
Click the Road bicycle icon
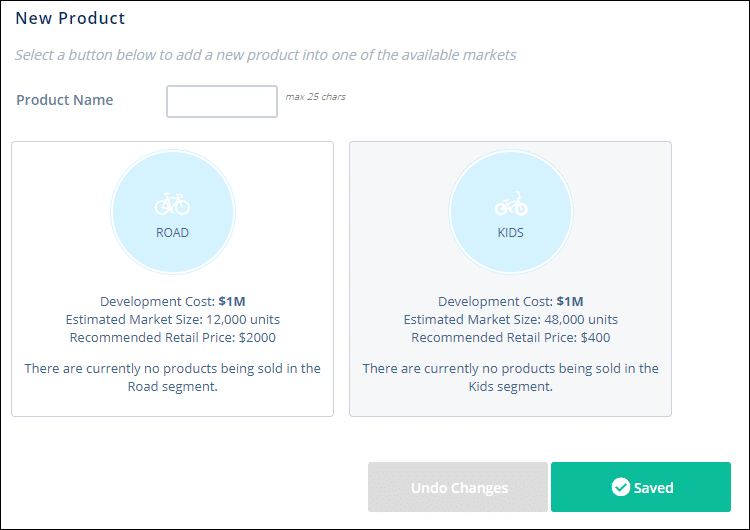point(172,205)
